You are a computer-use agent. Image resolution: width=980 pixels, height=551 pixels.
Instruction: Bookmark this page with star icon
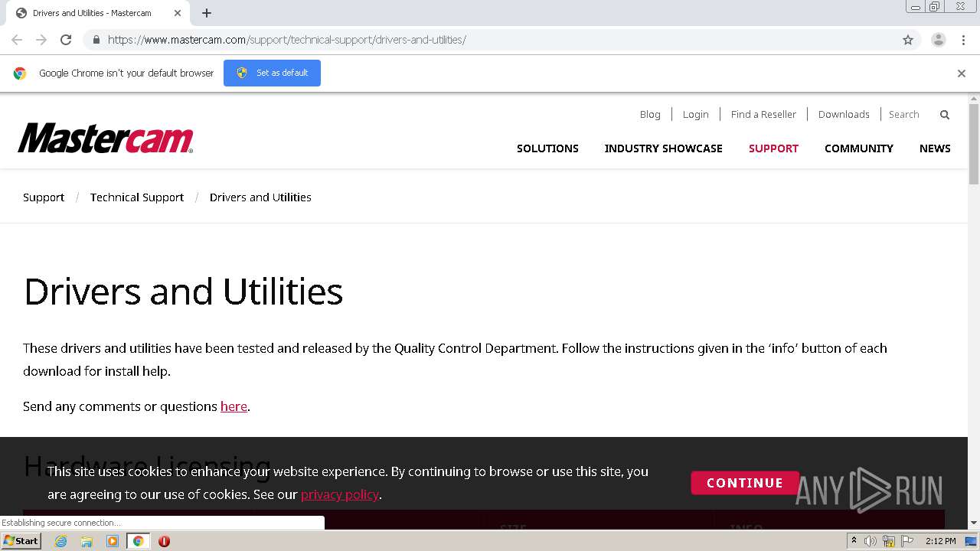(908, 40)
